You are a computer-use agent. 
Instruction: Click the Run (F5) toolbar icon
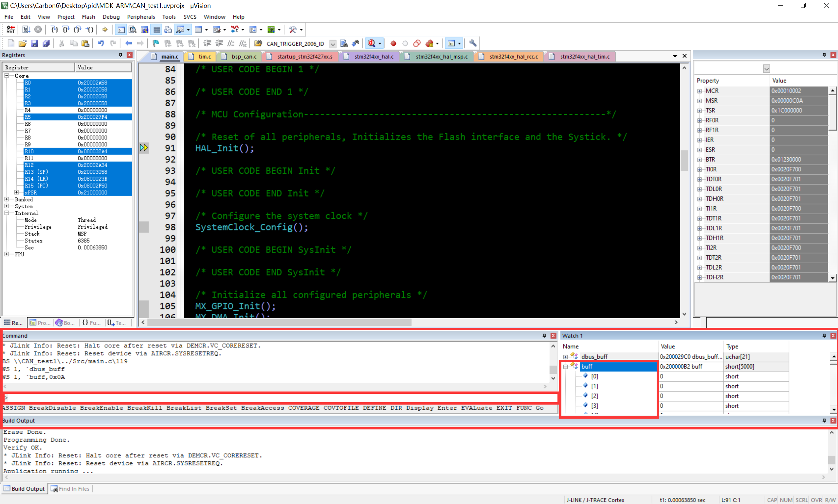tap(26, 29)
